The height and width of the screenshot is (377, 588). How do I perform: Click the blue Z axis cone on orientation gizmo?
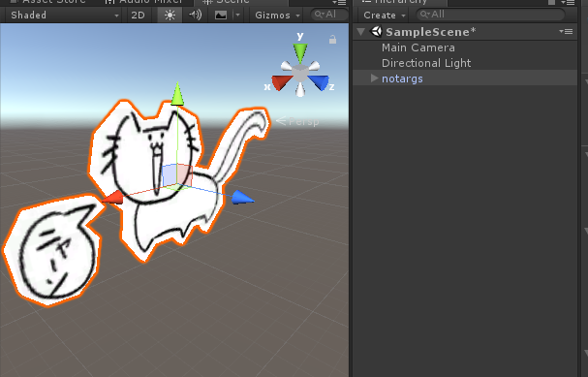coord(319,82)
